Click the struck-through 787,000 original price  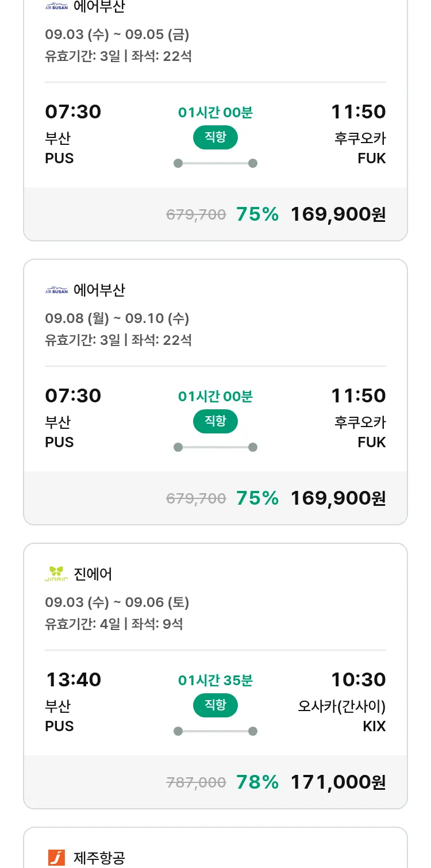click(196, 782)
